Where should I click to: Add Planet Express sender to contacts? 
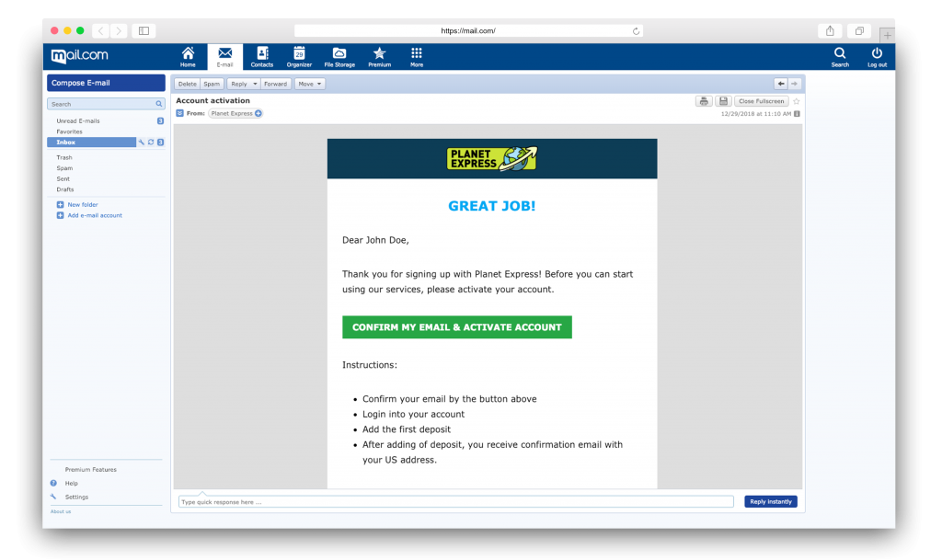[258, 113]
